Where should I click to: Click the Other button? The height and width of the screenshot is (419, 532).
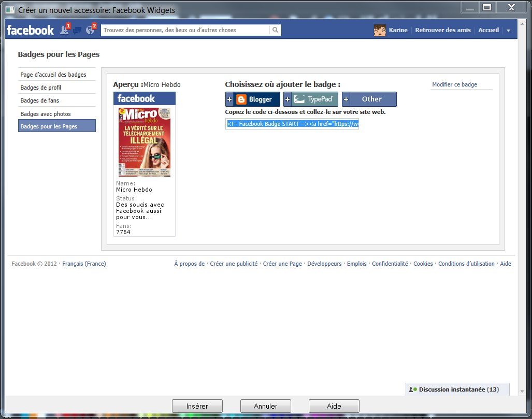(x=369, y=99)
